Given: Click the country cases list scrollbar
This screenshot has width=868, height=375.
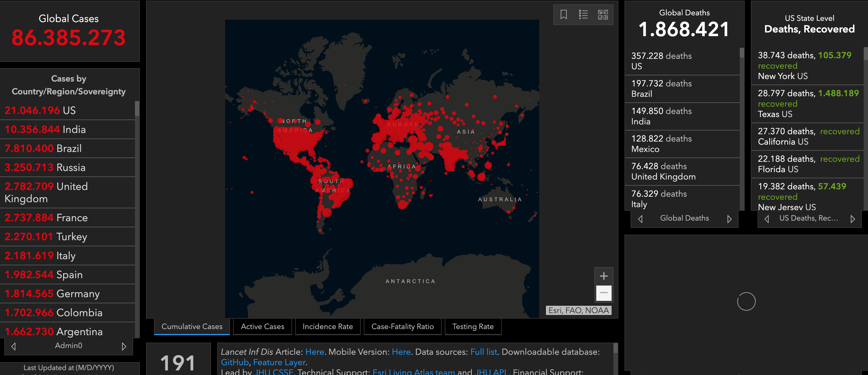Looking at the screenshot, I should point(137,109).
